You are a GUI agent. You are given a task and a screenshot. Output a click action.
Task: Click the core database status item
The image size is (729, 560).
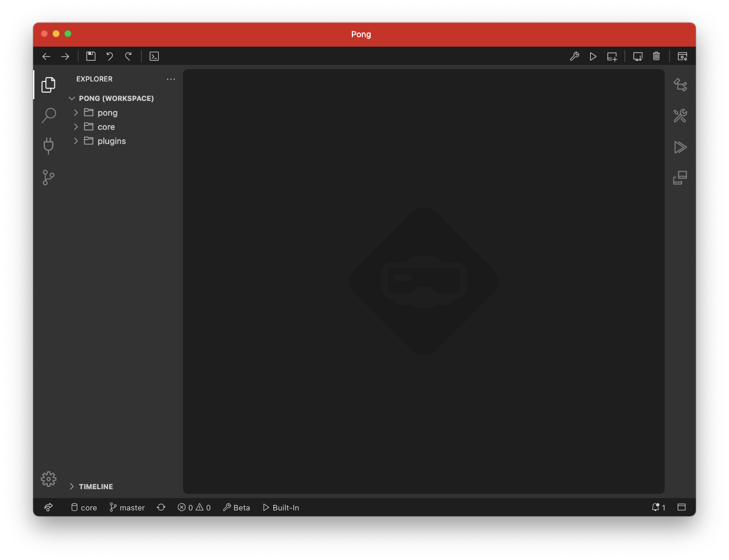(84, 507)
